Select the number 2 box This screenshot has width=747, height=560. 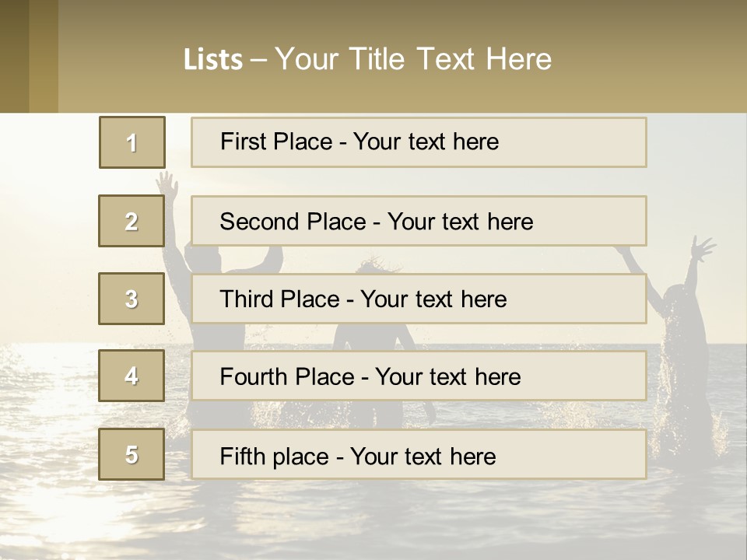(132, 221)
